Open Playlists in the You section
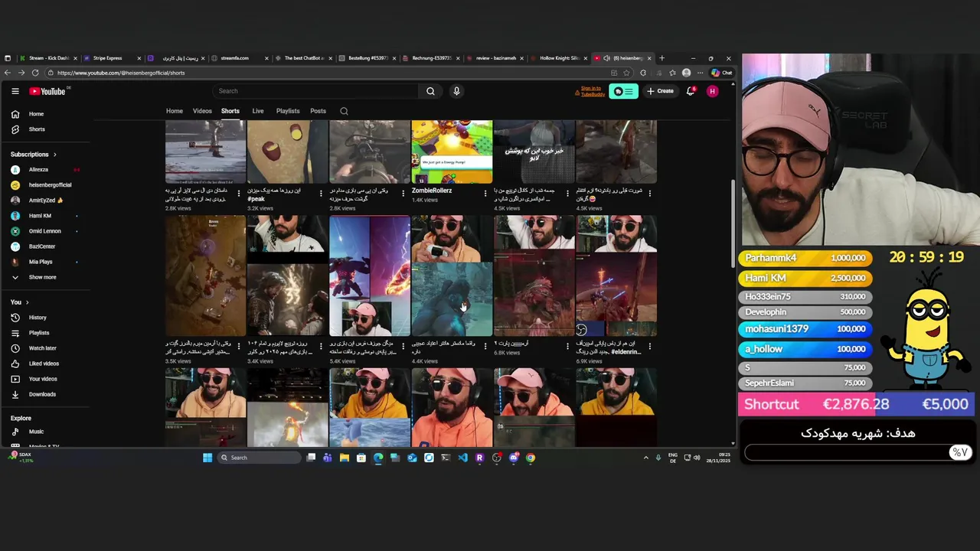 (x=39, y=333)
